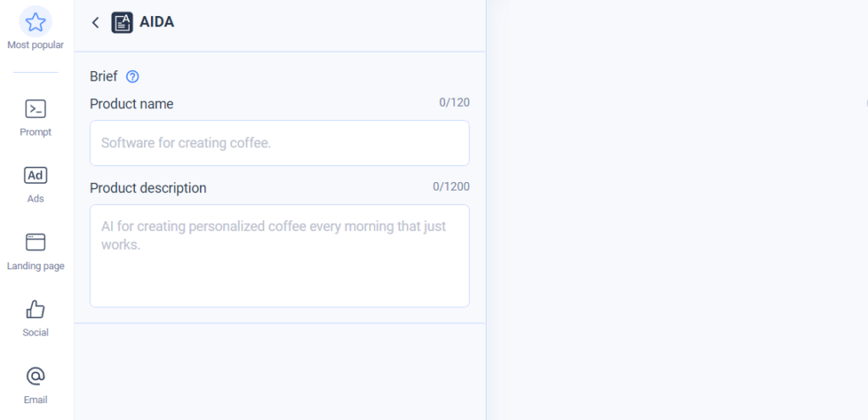Screen dimensions: 868x420
Task: Click the AIDA title text
Action: point(157,22)
